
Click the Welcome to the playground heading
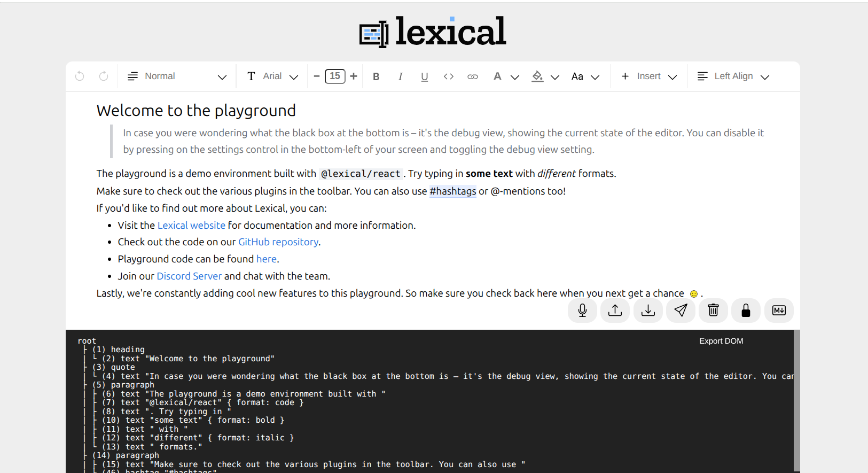(x=196, y=111)
